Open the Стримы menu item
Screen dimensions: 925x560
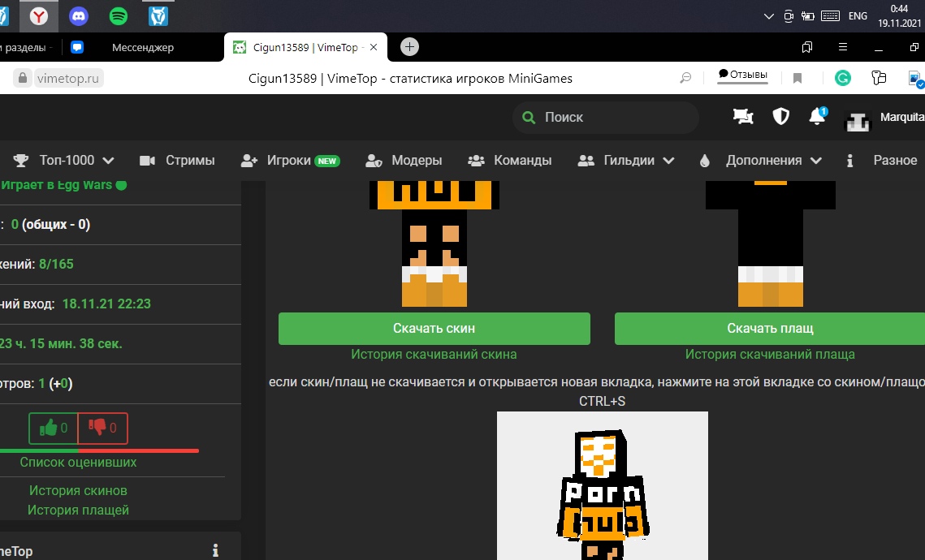(x=177, y=161)
